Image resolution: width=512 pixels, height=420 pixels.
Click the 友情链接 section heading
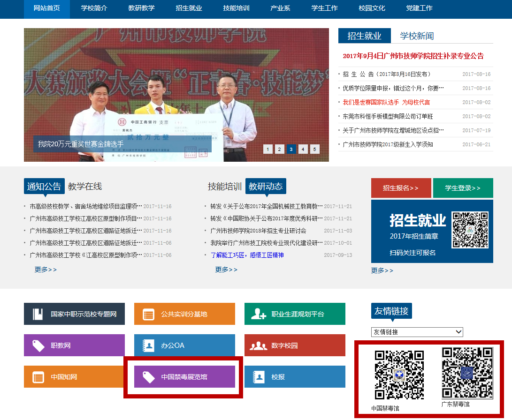[x=391, y=311]
